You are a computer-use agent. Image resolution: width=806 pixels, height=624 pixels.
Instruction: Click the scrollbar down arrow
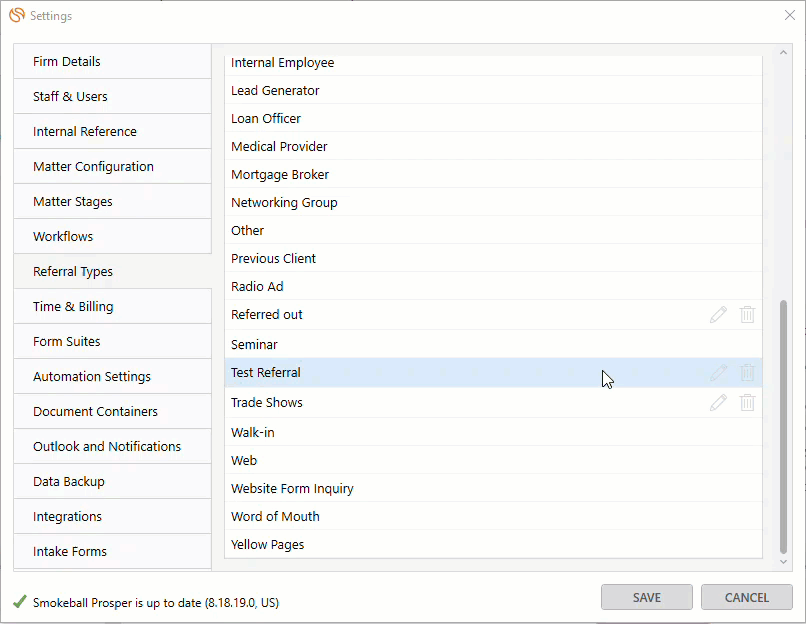783,563
